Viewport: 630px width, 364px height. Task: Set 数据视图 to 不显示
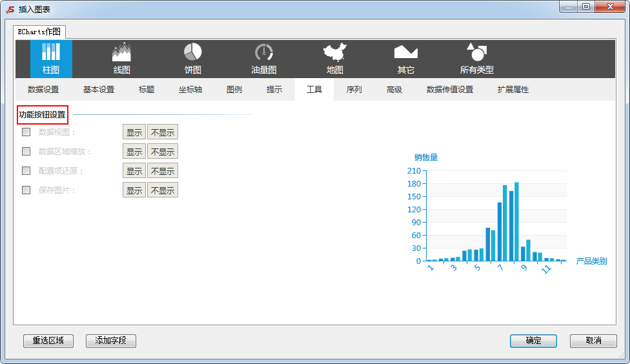pos(163,132)
